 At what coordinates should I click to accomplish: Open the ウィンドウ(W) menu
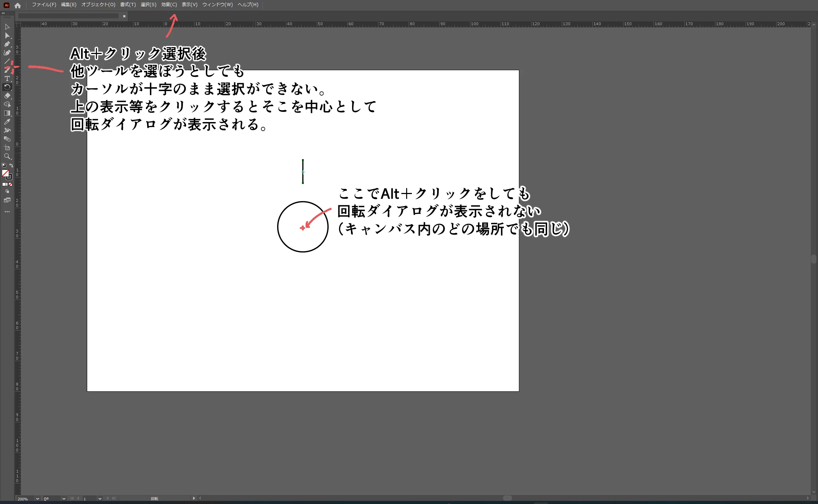point(217,5)
